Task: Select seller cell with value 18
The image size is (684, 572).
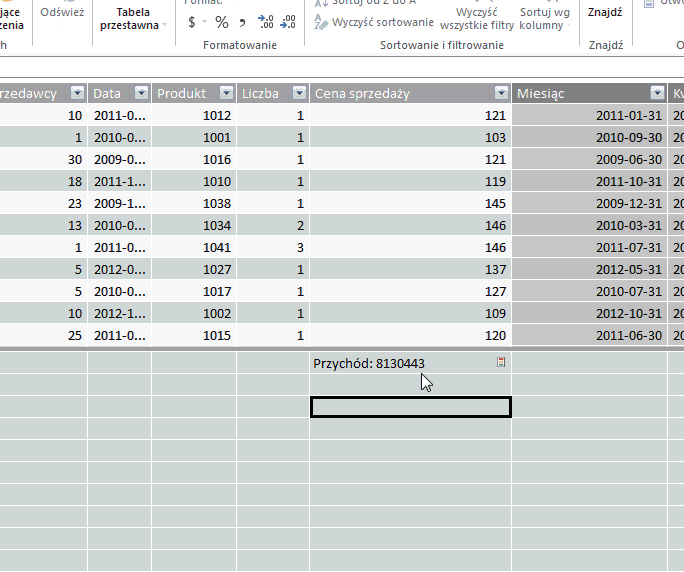Action: pyautogui.click(x=44, y=181)
